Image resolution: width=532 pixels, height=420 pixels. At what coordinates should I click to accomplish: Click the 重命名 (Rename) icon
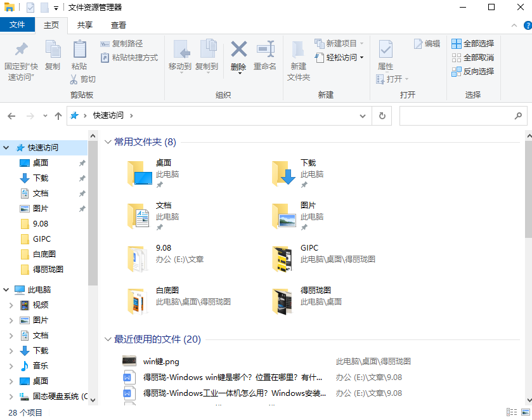[x=265, y=49]
